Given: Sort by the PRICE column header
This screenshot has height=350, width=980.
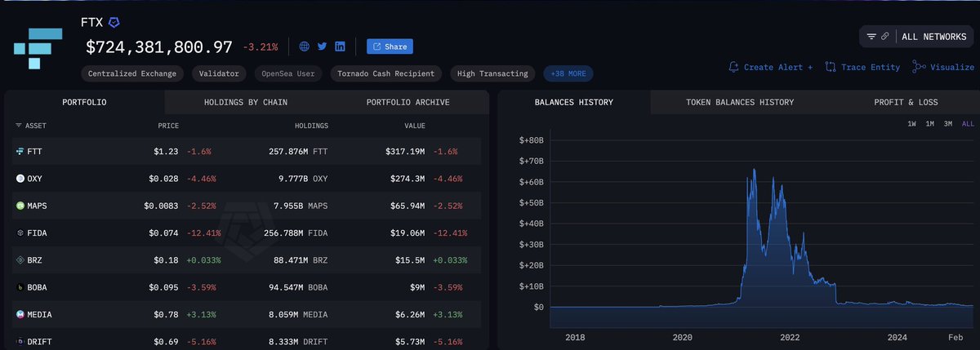Looking at the screenshot, I should (x=167, y=126).
